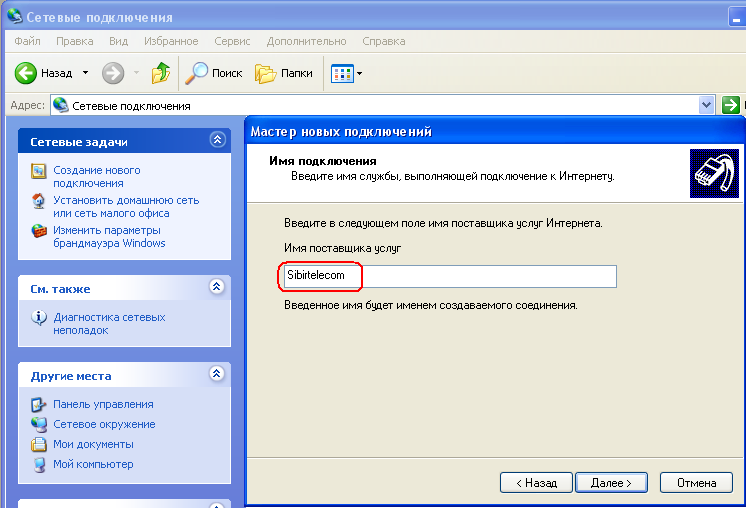This screenshot has height=508, width=746.
Task: Click the Control Panel icon
Action: pyautogui.click(x=39, y=405)
